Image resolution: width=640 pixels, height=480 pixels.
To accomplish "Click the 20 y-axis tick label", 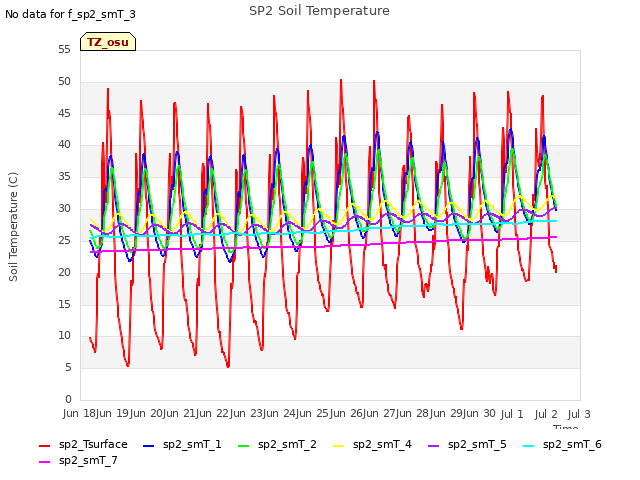I will point(64,272).
